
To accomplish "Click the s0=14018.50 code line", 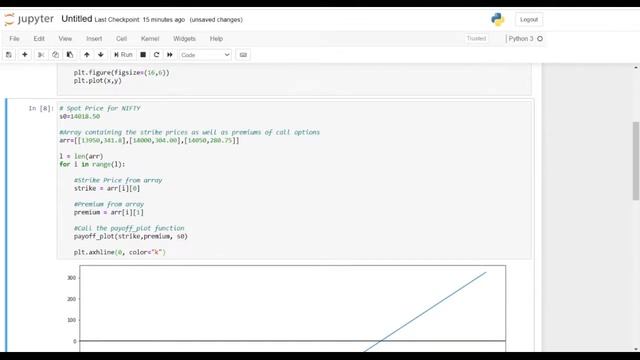I will (80, 116).
